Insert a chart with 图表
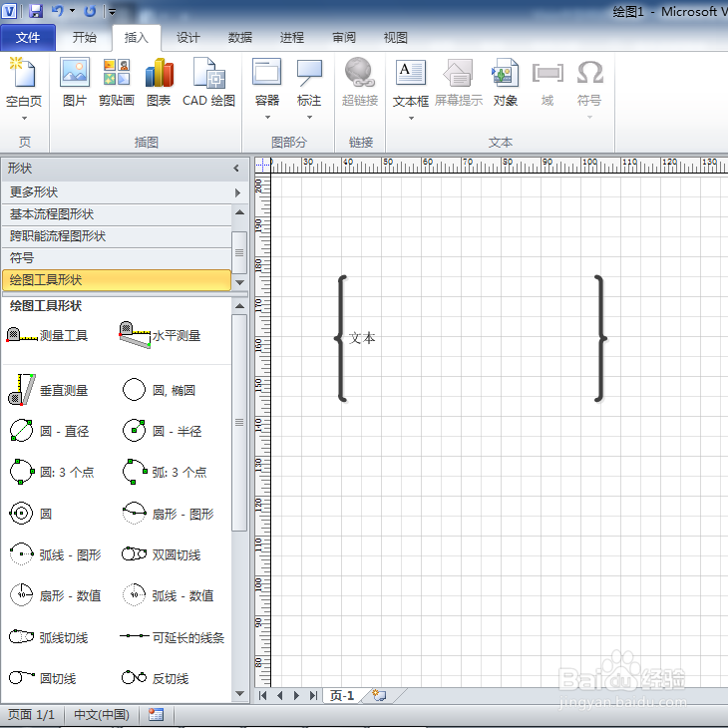 [159, 82]
